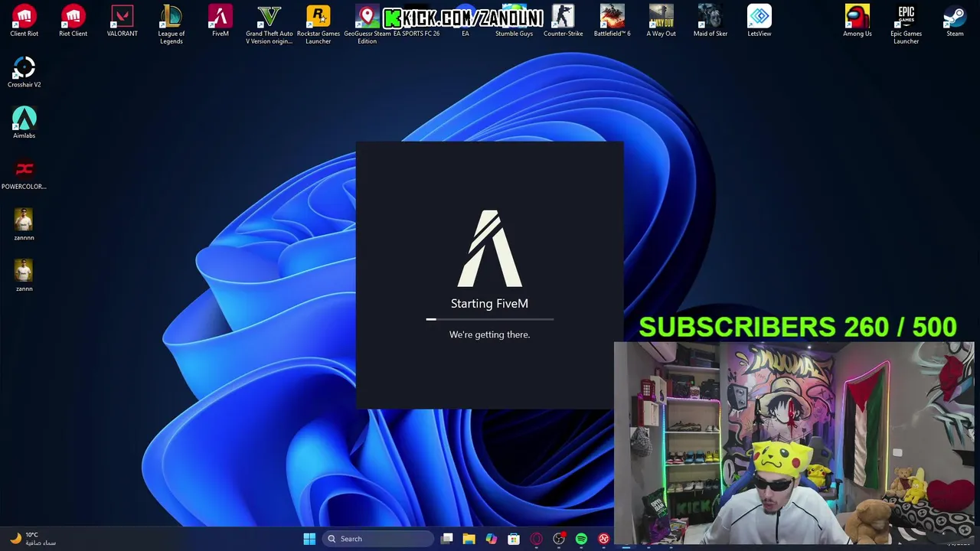
Task: Switch to Opera GX in the taskbar
Action: tap(536, 539)
